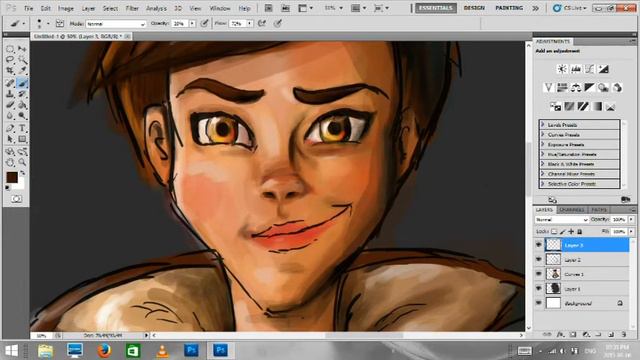Open the Flow dropdown arrow

pos(249,24)
